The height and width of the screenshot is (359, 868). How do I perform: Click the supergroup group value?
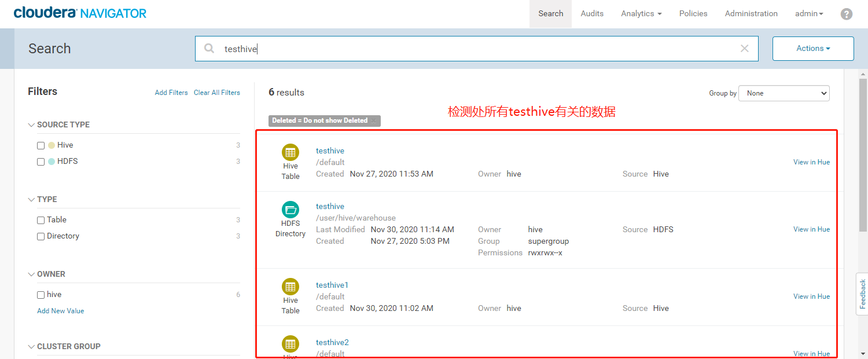[549, 241]
